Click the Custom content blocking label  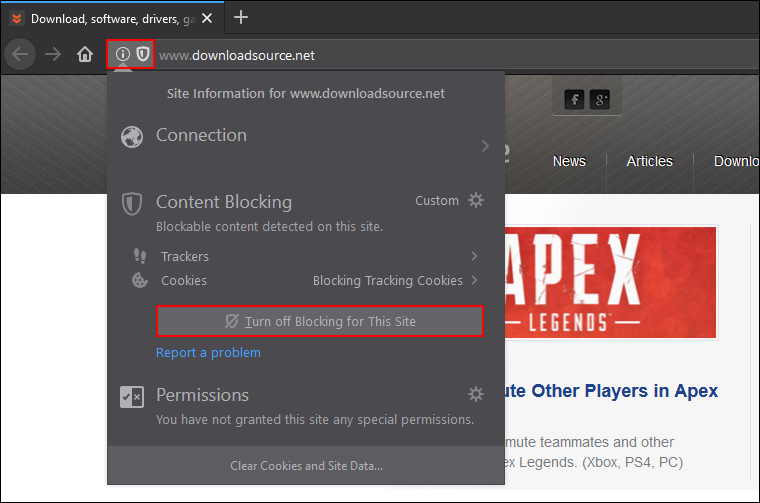tap(437, 201)
